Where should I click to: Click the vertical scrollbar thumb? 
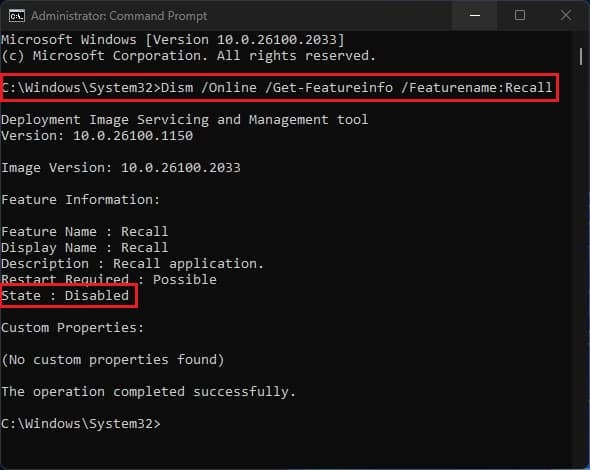[581, 57]
